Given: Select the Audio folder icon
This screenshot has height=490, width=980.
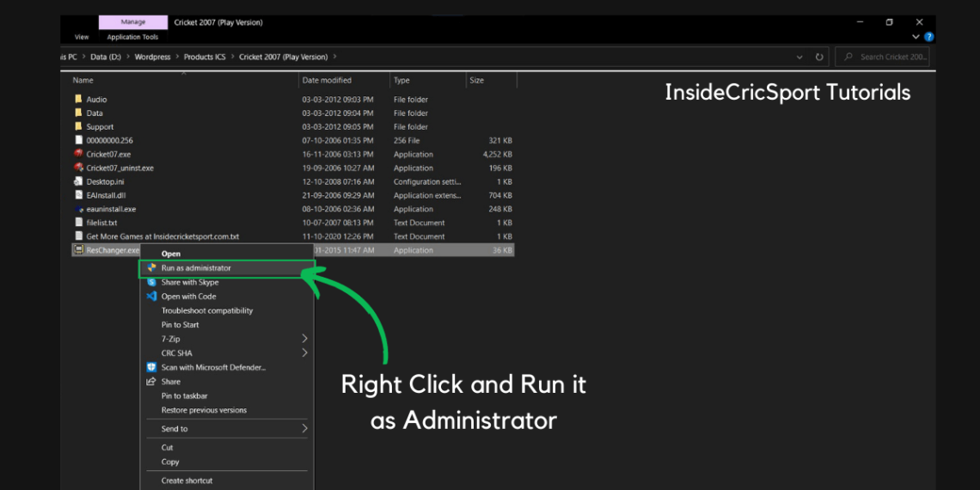Looking at the screenshot, I should coord(78,99).
